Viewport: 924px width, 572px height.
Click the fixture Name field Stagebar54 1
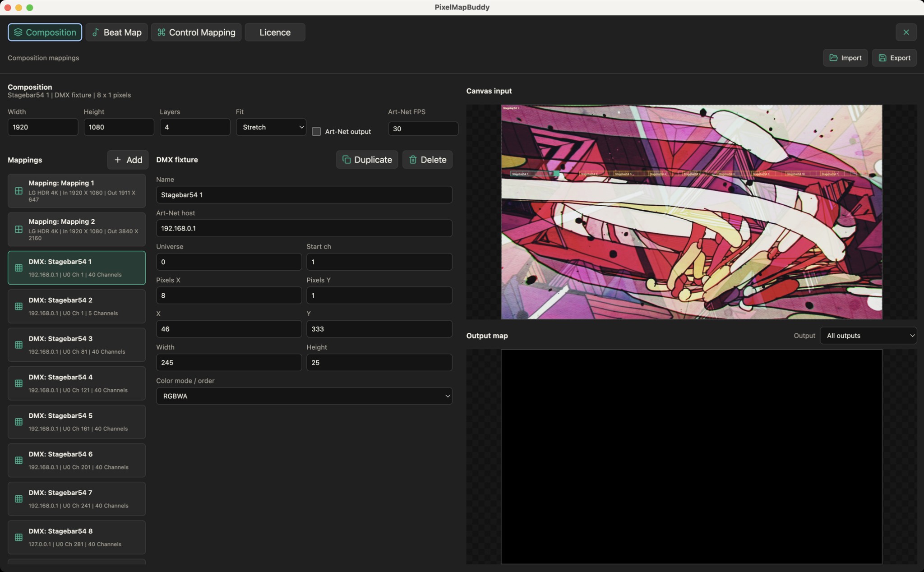[x=304, y=195]
